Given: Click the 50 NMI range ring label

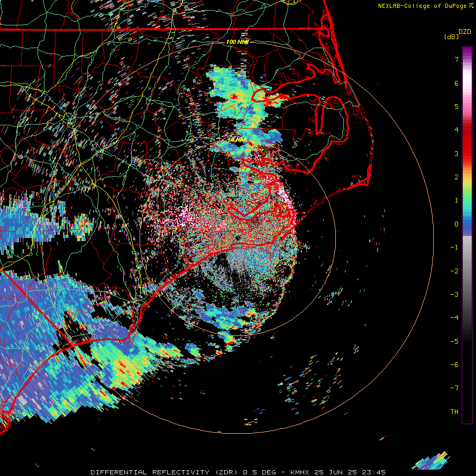Looking at the screenshot, I should (x=237, y=140).
